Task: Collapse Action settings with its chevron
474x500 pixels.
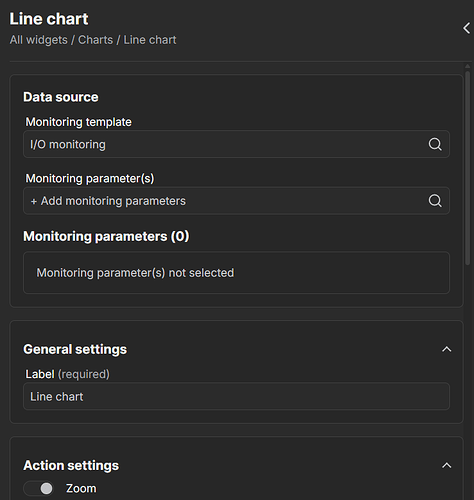Action: coord(447,465)
